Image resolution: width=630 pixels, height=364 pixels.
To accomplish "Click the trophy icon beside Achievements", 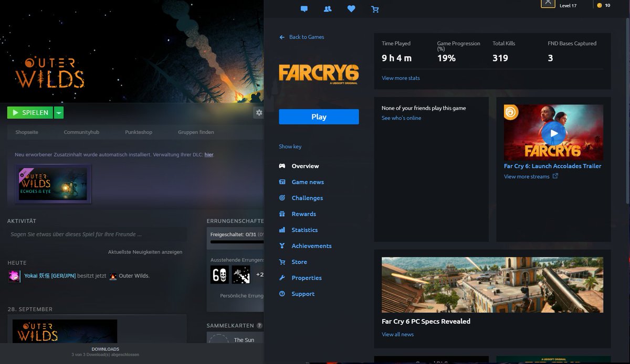I will click(282, 246).
